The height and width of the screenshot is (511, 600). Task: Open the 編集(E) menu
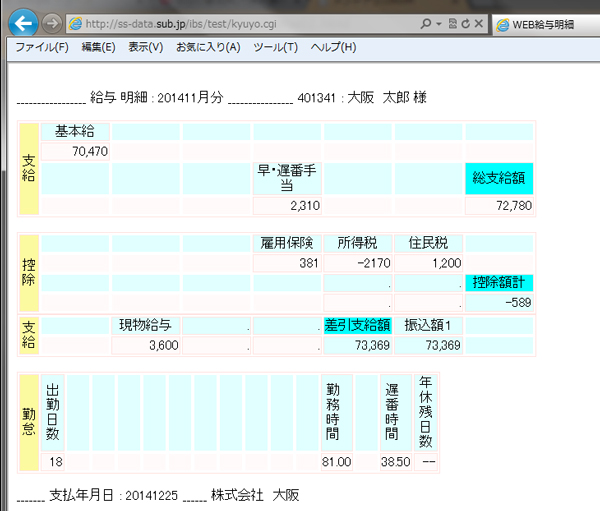[x=98, y=47]
